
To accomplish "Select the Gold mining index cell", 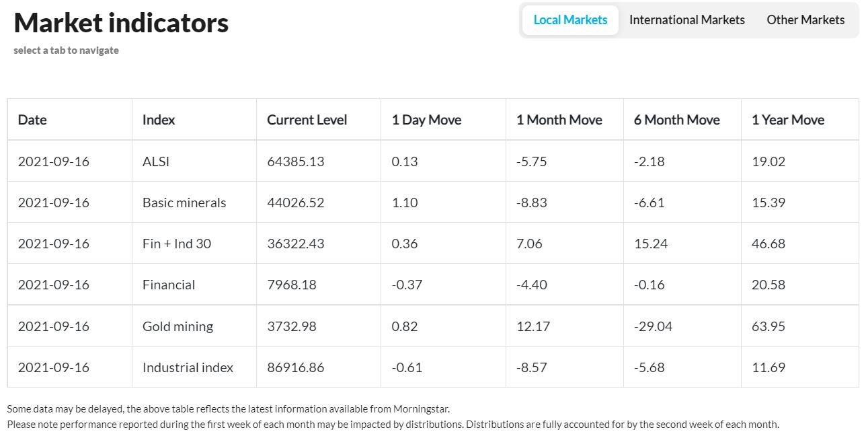I will coord(177,326).
